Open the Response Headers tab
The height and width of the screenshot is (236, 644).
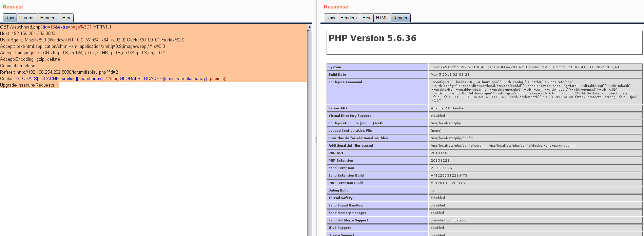point(349,18)
